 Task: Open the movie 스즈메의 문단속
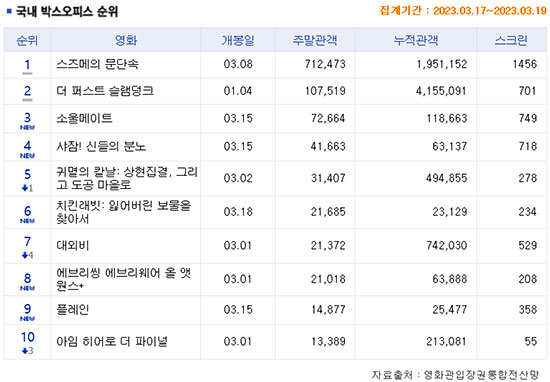coord(98,64)
